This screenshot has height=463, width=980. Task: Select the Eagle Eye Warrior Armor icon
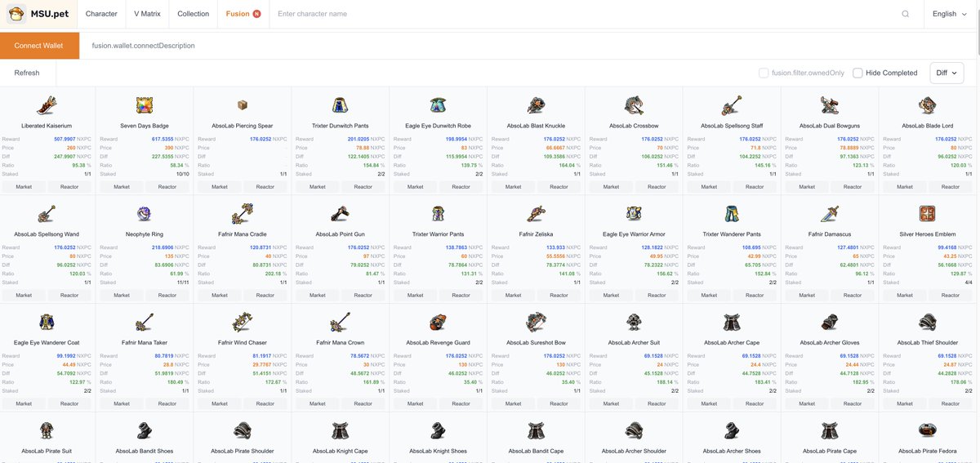pyautogui.click(x=634, y=214)
